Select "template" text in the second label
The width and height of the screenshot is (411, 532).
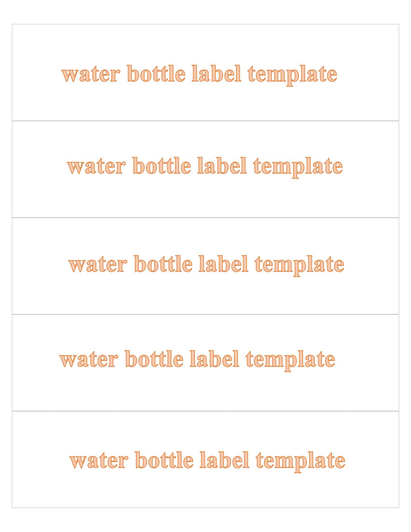pos(298,168)
